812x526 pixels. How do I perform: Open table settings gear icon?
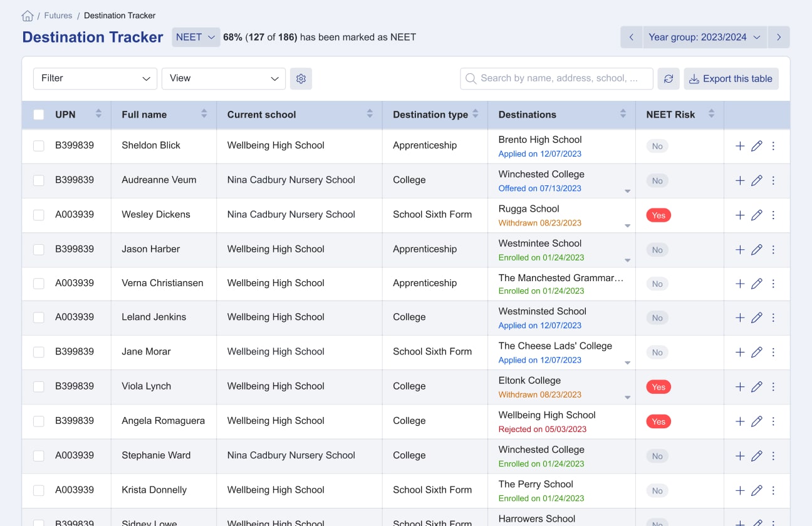point(301,78)
